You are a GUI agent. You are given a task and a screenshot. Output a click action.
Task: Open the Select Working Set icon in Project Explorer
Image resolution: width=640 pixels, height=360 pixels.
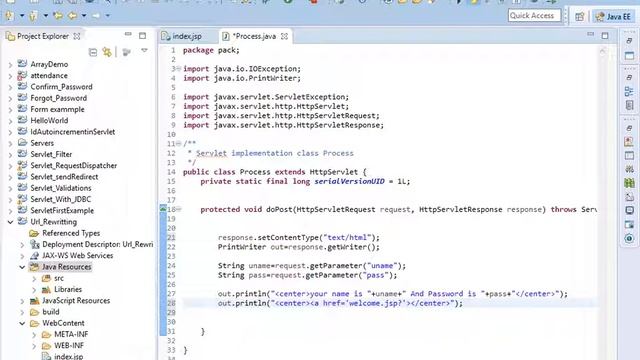127,52
